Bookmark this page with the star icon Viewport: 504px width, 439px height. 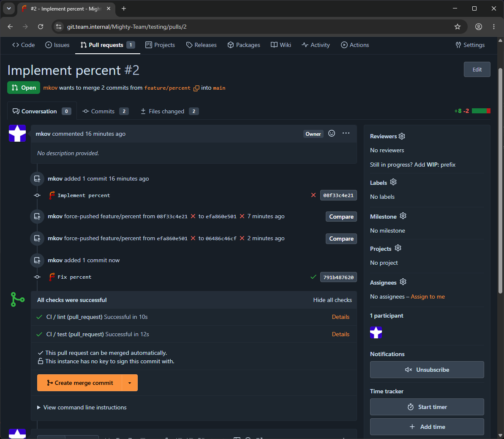click(x=458, y=27)
